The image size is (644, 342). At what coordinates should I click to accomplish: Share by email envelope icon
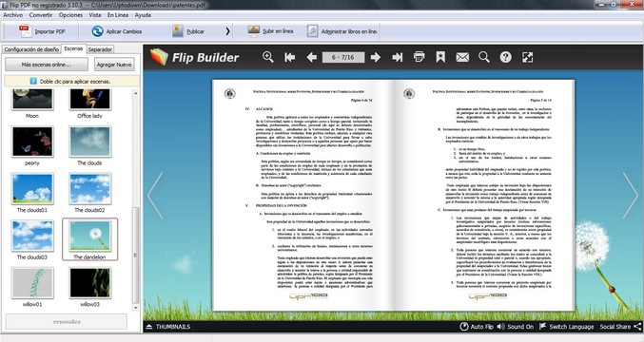(462, 57)
